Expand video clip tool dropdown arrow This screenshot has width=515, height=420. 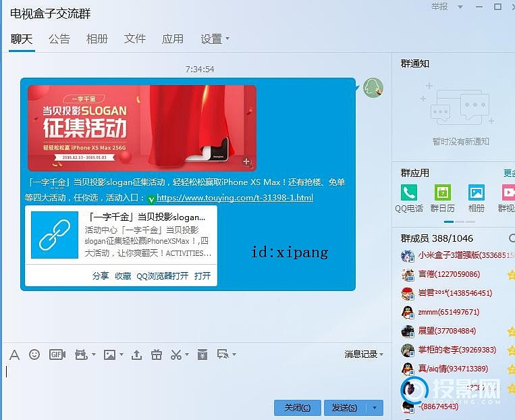pyautogui.click(x=94, y=355)
